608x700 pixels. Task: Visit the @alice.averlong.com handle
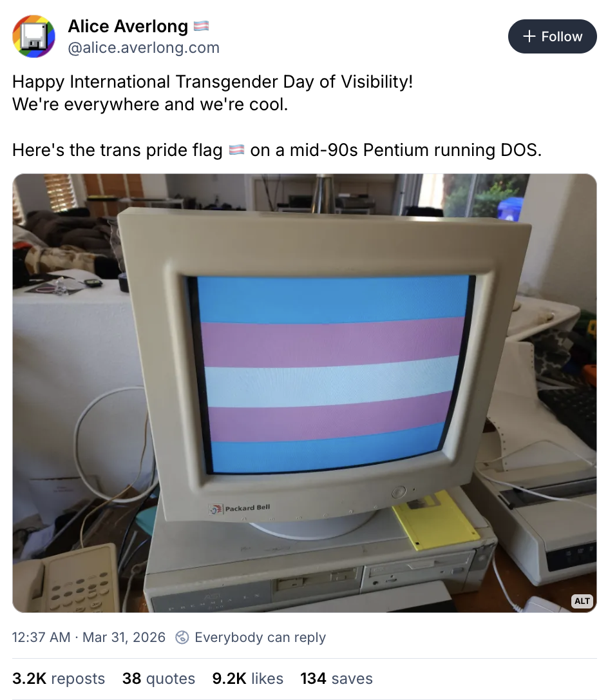(144, 48)
